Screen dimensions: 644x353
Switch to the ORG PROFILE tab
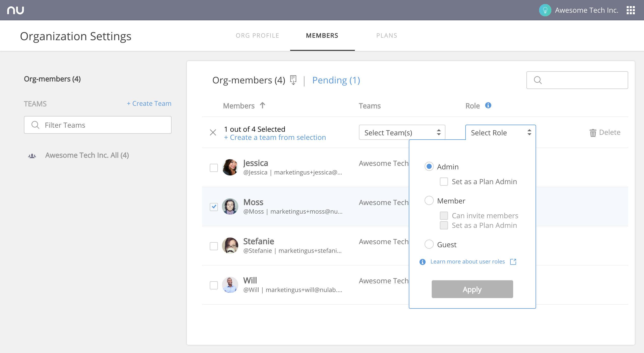(x=257, y=36)
